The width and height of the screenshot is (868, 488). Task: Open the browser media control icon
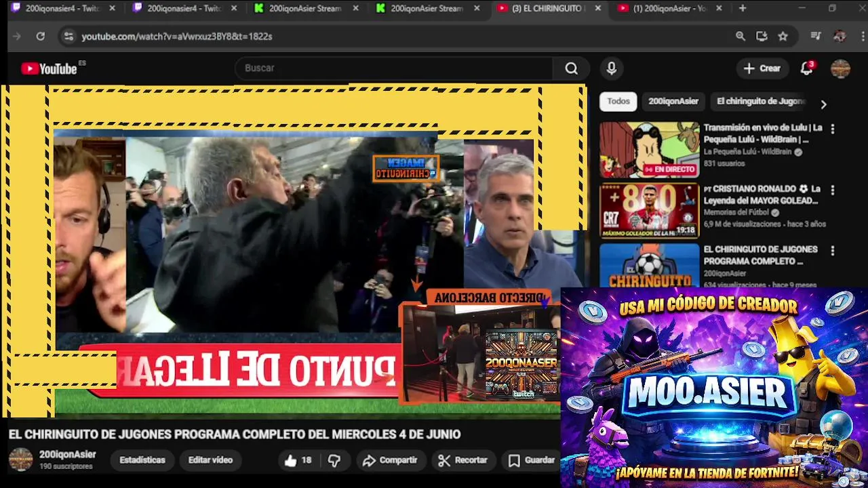816,37
